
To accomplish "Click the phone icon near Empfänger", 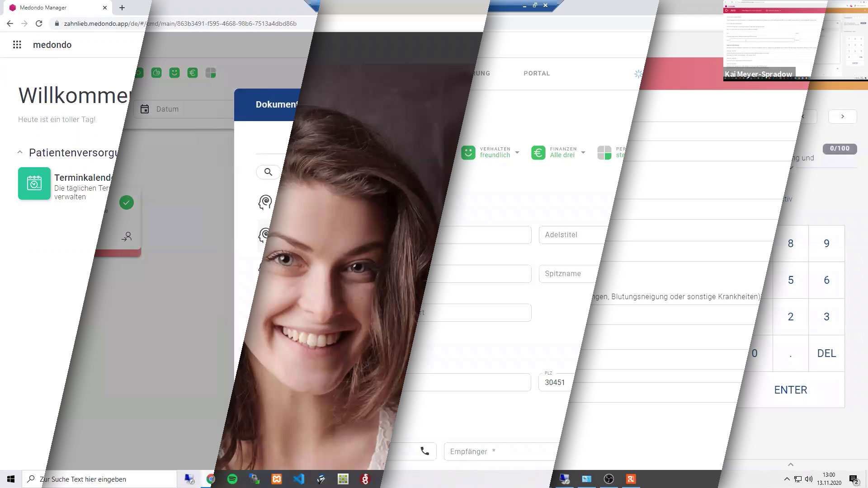I will pyautogui.click(x=425, y=451).
